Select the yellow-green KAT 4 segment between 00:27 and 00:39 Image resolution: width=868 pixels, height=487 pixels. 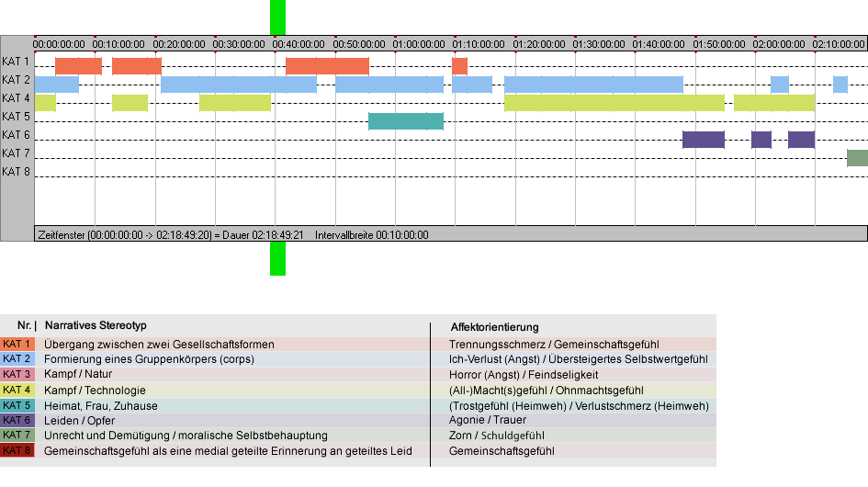click(x=235, y=103)
